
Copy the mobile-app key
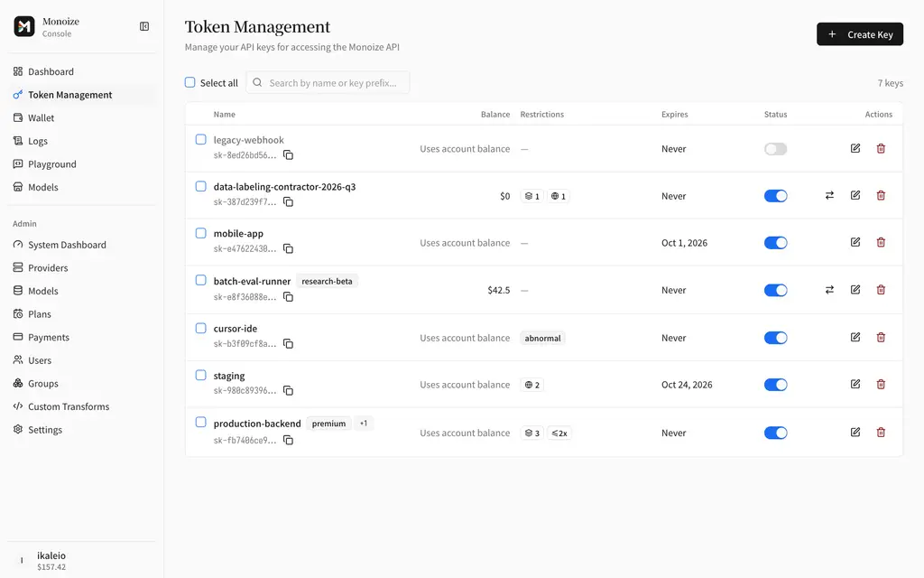point(288,249)
